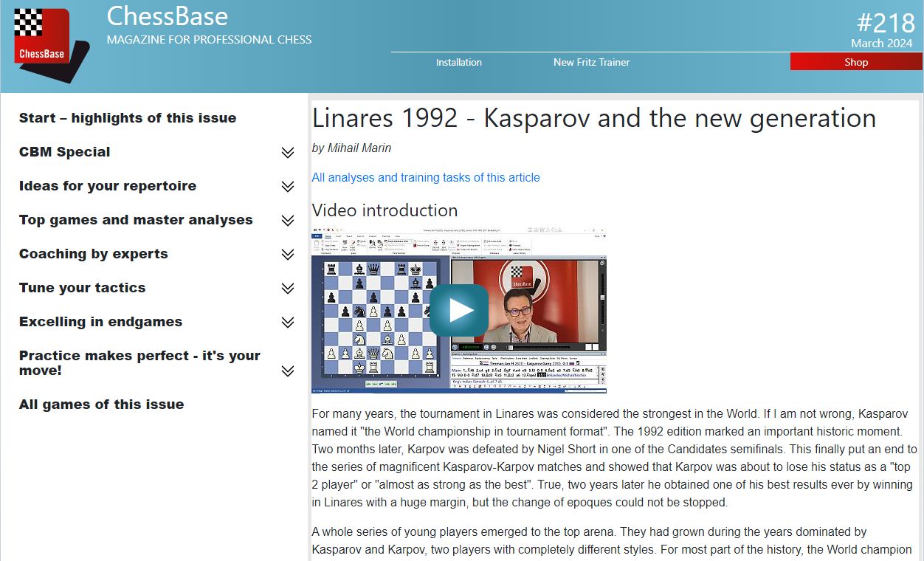
Task: Expand Tune your tactics chevron
Action: click(x=288, y=289)
